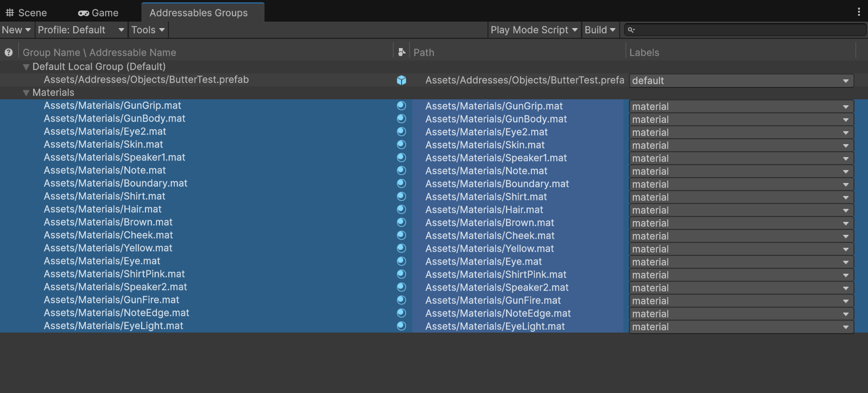Click the path cell Assets/Materials/Eye2.mat
The height and width of the screenshot is (393, 868).
[x=486, y=132]
